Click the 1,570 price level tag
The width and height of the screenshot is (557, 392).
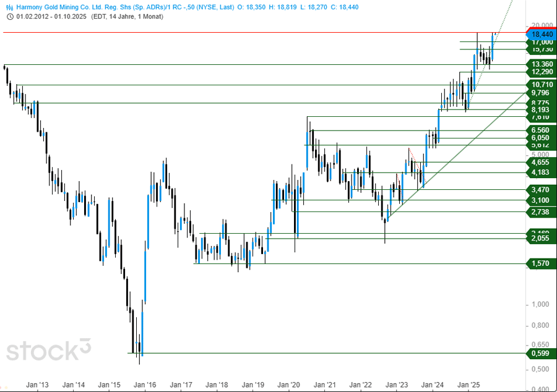(540, 263)
